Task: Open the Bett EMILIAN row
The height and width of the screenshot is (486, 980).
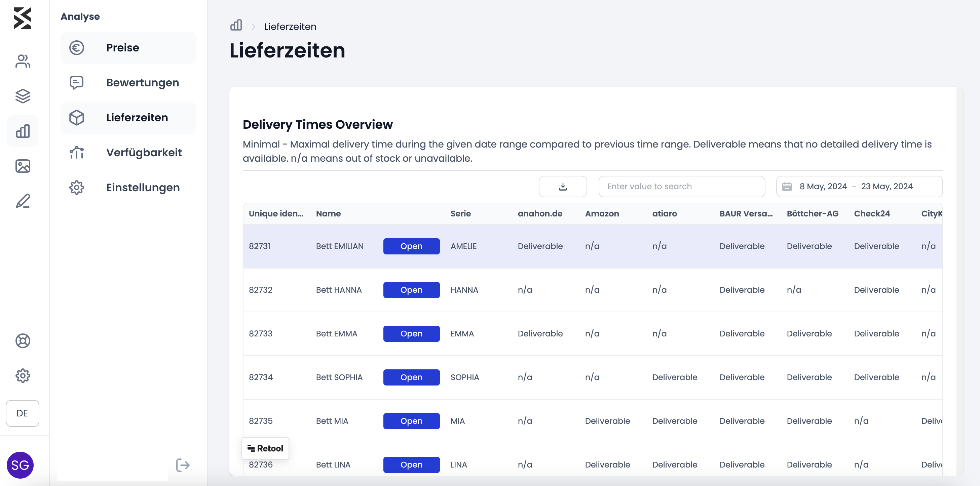Action: (411, 246)
